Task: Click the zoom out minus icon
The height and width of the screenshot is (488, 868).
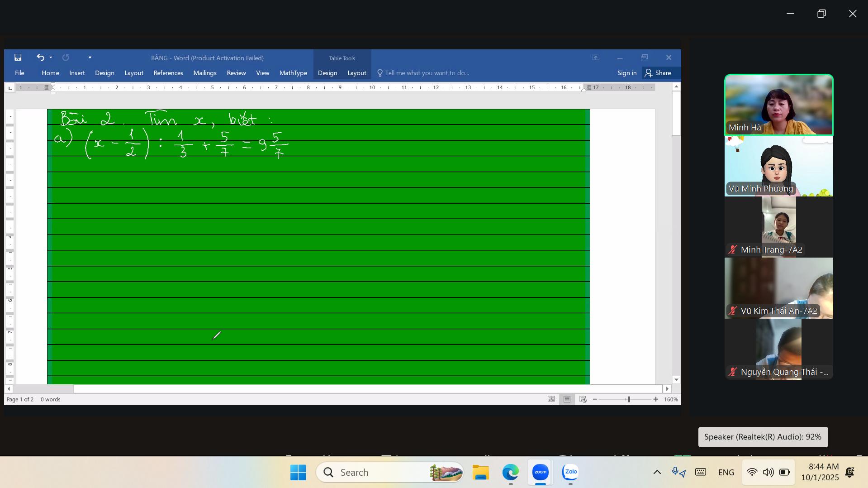Action: pyautogui.click(x=595, y=399)
